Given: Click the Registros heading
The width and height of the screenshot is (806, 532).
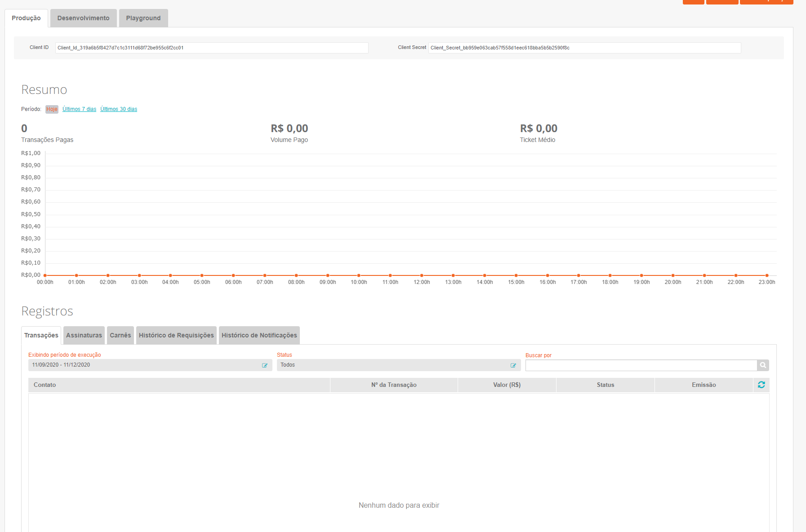Looking at the screenshot, I should [x=47, y=311].
